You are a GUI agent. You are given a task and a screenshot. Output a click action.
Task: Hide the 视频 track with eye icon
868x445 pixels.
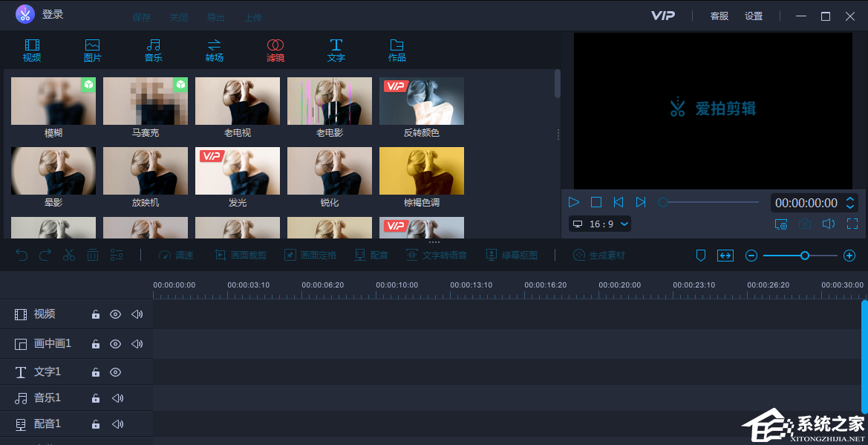click(x=115, y=314)
